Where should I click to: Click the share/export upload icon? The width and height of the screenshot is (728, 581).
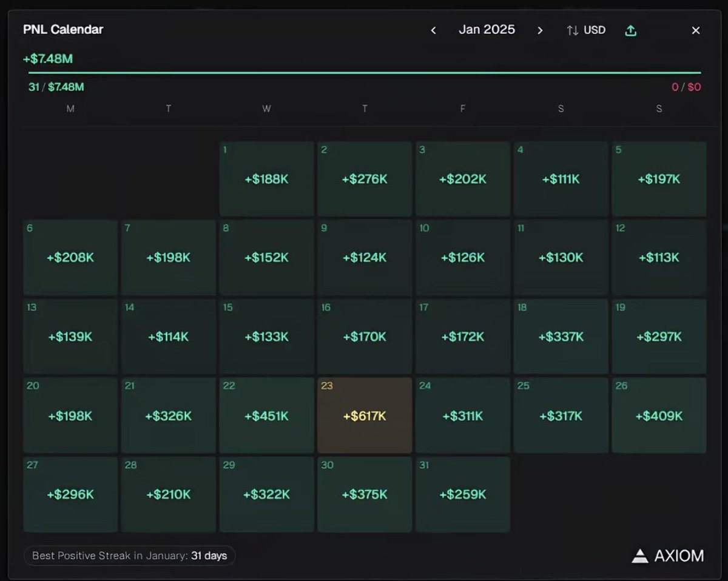pos(631,30)
